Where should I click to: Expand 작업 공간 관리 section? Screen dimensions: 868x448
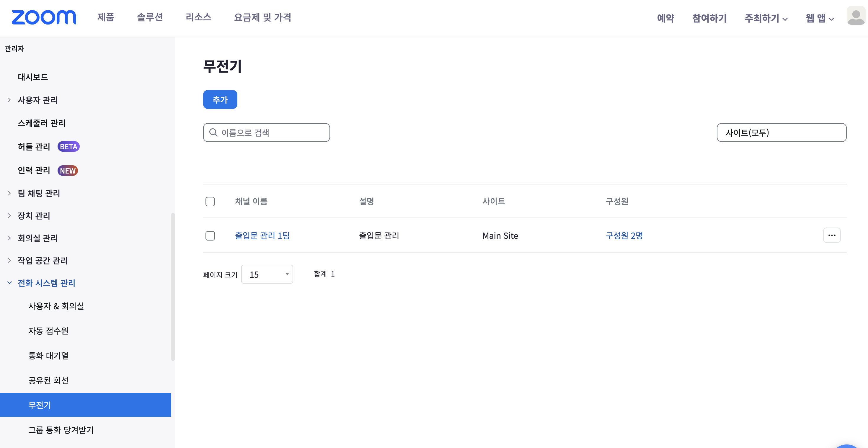tap(9, 260)
